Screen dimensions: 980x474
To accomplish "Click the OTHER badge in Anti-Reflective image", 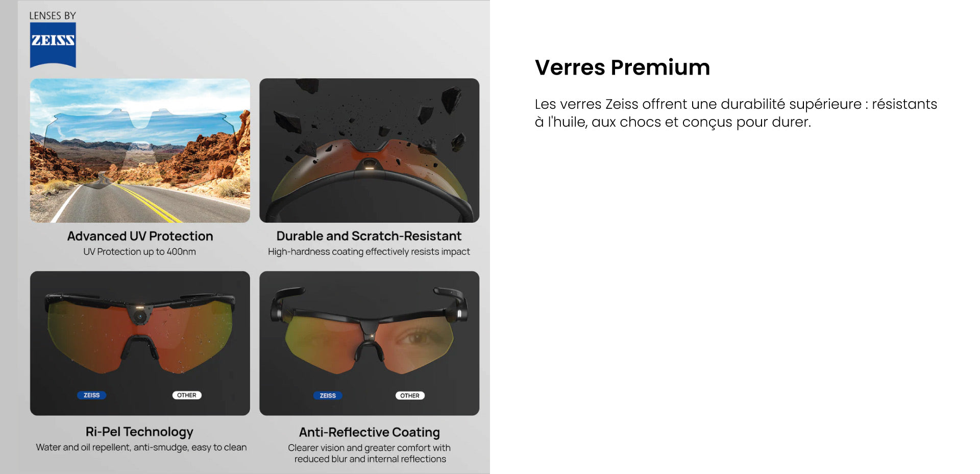I will coord(410,396).
